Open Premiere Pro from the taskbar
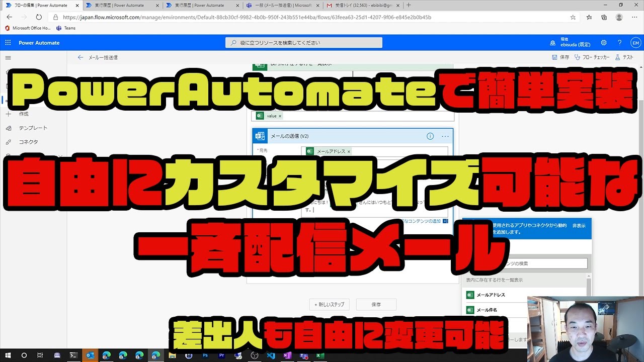 [x=221, y=355]
